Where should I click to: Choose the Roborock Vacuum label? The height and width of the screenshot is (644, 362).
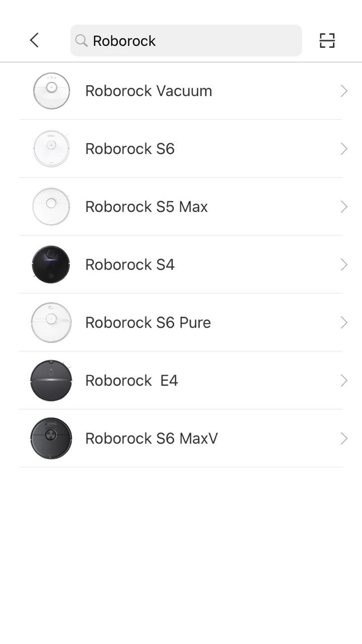point(149,91)
